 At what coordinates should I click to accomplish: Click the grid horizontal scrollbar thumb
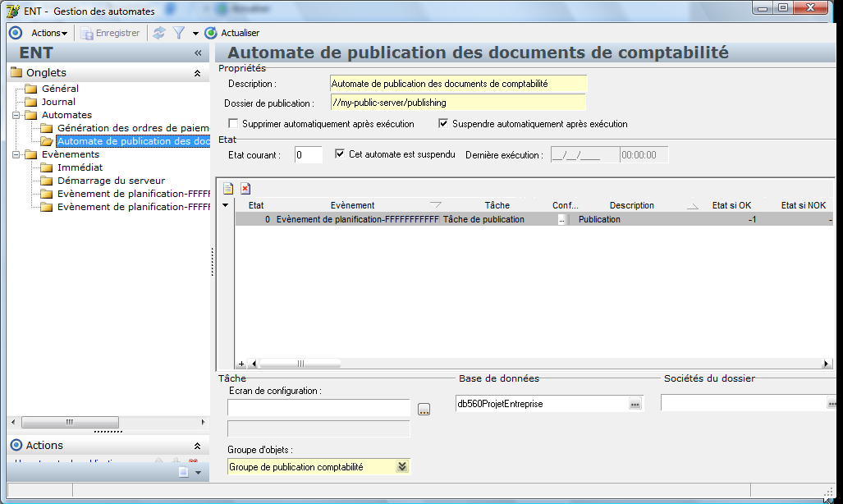(300, 364)
